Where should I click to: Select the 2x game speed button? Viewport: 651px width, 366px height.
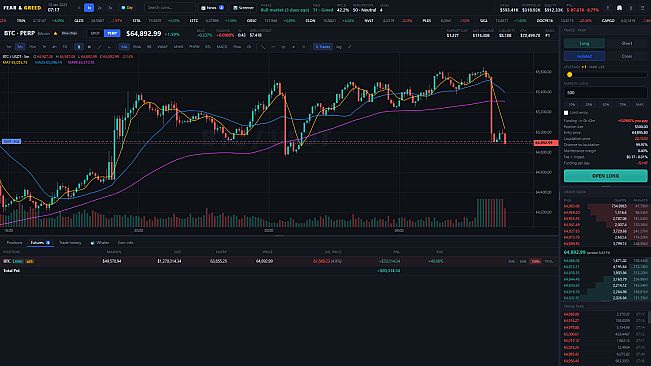click(100, 7)
